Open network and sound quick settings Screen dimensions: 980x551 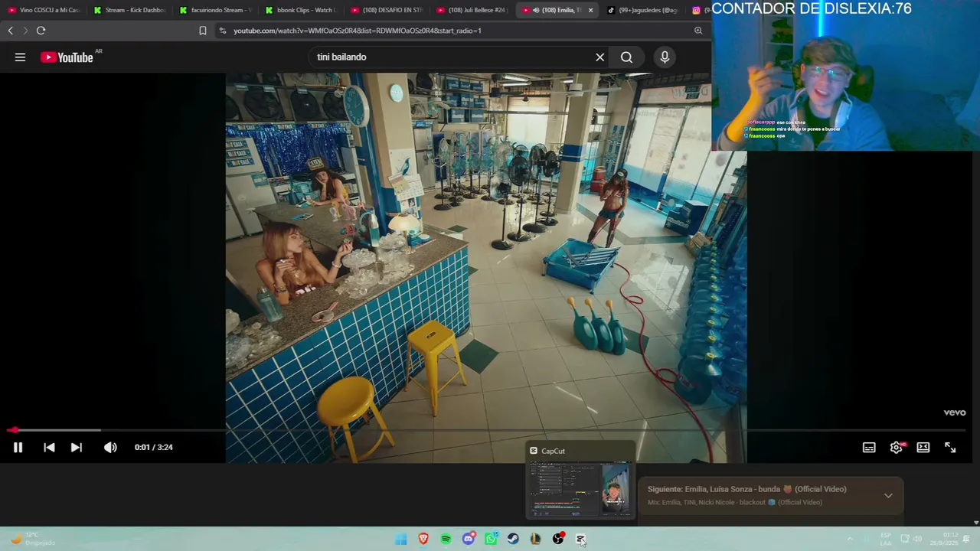911,540
